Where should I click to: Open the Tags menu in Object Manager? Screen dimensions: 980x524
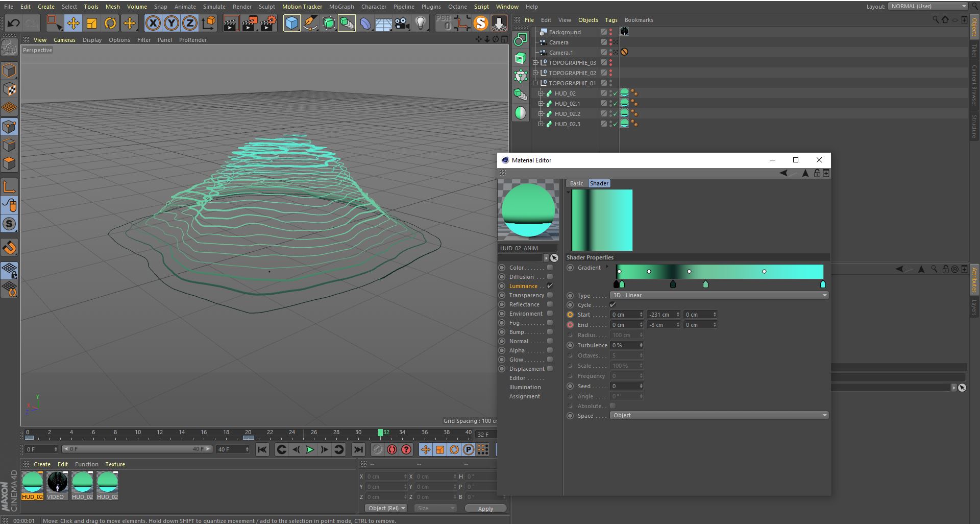click(x=611, y=20)
